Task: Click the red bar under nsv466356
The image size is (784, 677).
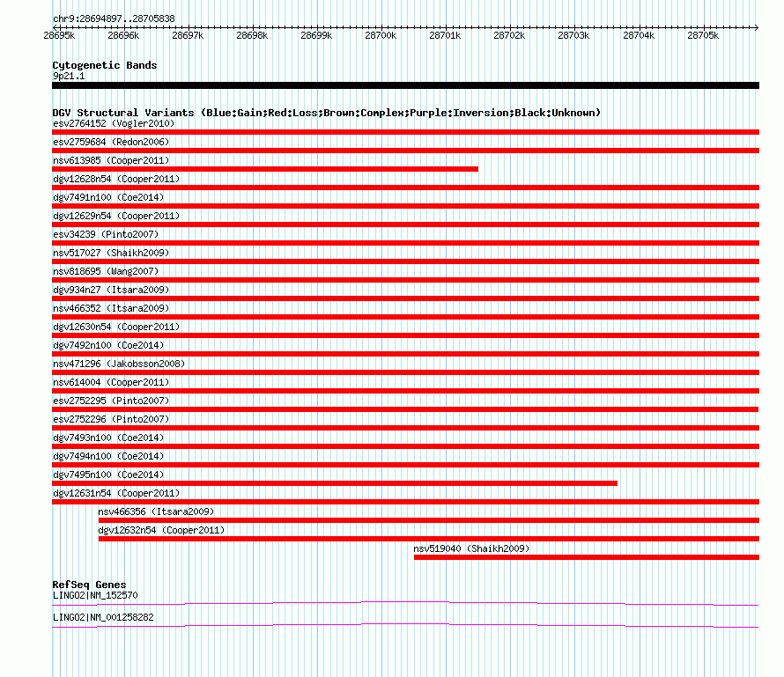Action: pyautogui.click(x=429, y=520)
